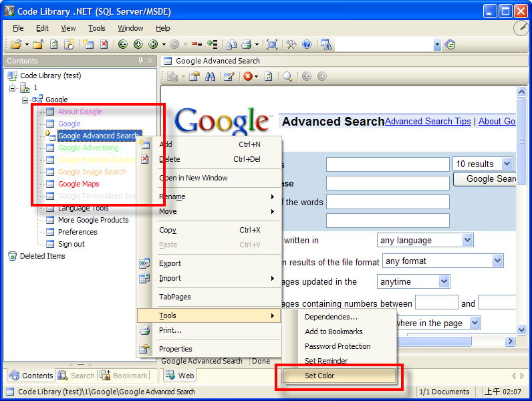
Task: Open the anytime dropdown
Action: tap(444, 281)
